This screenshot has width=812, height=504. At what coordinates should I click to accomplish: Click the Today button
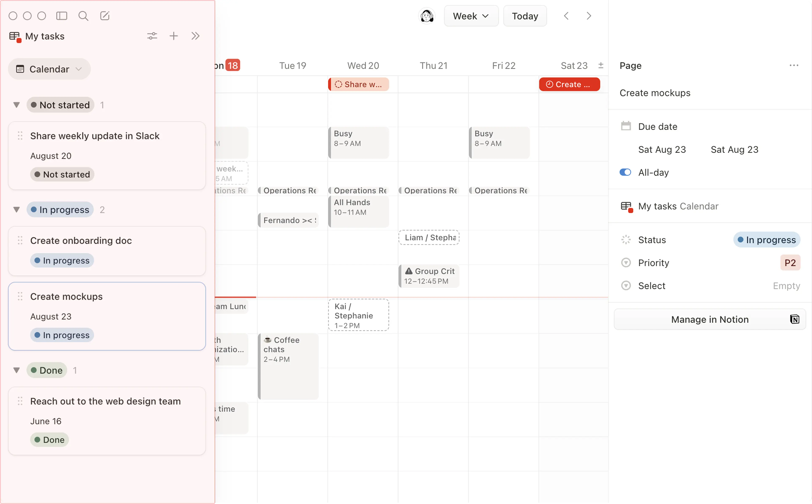525,16
